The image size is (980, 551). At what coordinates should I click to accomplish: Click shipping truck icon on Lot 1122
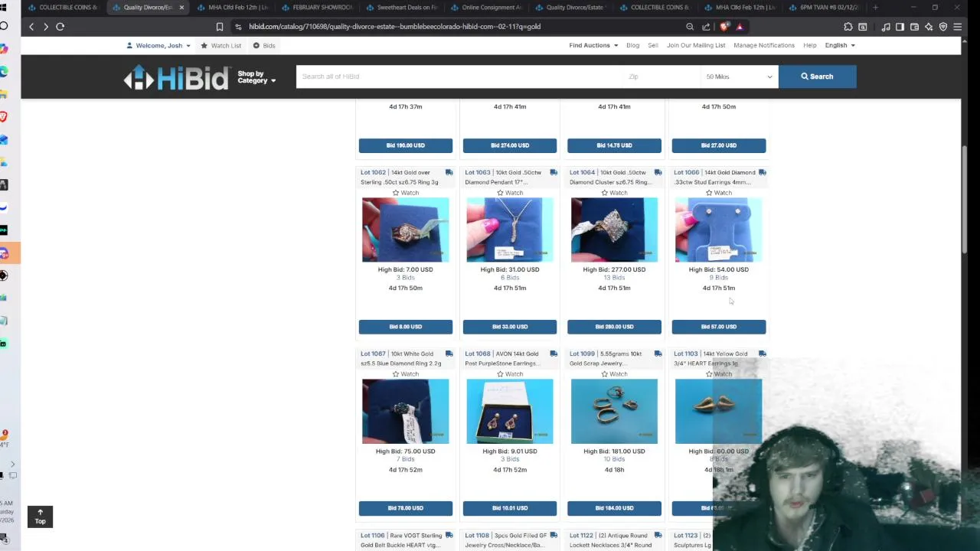[x=658, y=535]
